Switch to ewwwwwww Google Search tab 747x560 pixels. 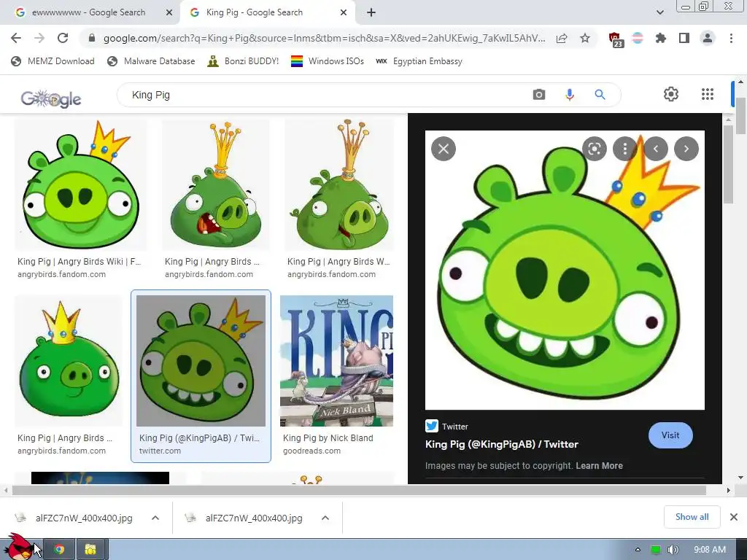88,12
